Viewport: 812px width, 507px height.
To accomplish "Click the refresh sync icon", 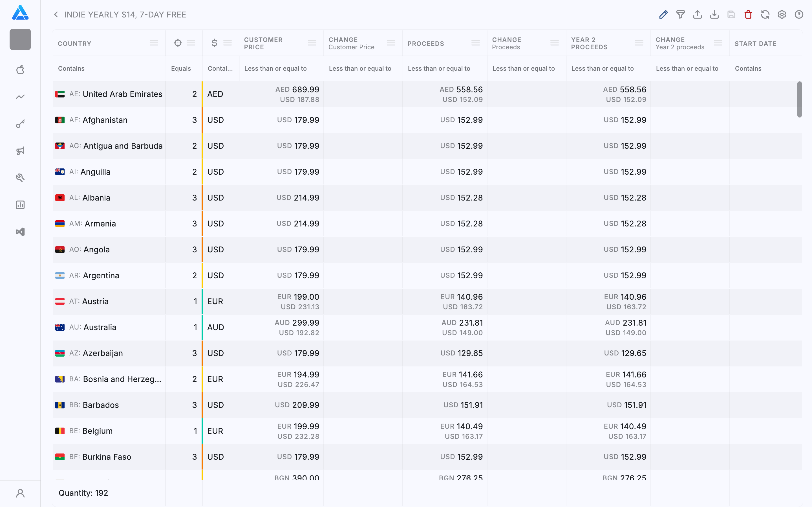I will (x=765, y=14).
